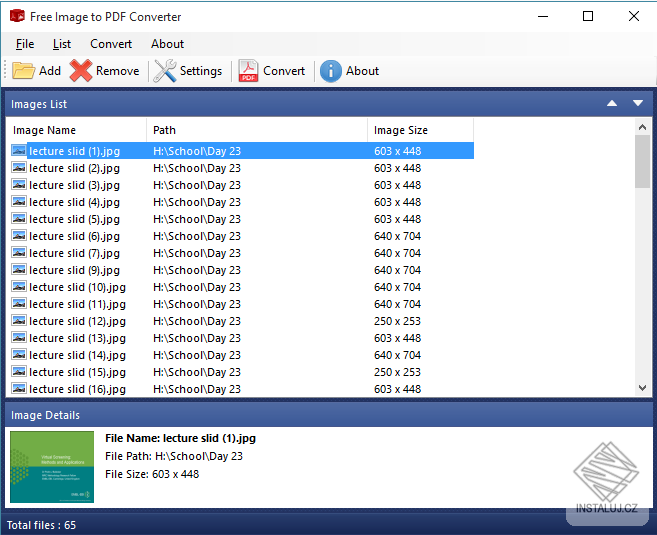Sort by the Image Name column header
The width and height of the screenshot is (657, 535).
click(x=76, y=130)
